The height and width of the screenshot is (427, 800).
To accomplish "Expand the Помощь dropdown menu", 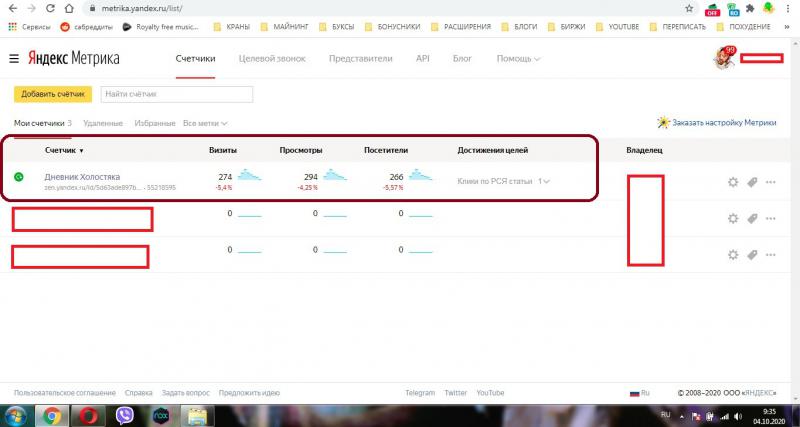I will 518,59.
